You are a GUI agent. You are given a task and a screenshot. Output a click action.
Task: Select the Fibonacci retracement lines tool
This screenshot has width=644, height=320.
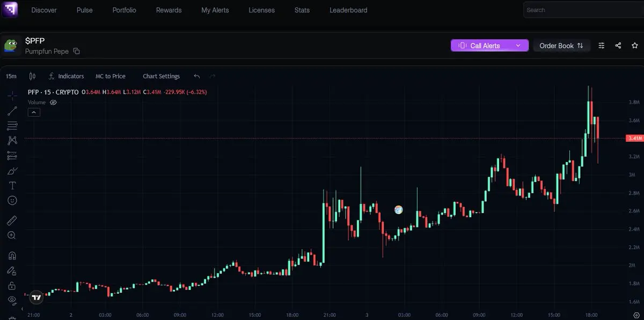tap(12, 126)
